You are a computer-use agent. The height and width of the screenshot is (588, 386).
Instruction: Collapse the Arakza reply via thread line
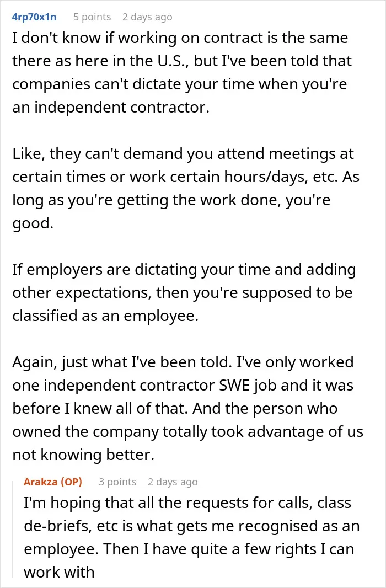[13, 529]
